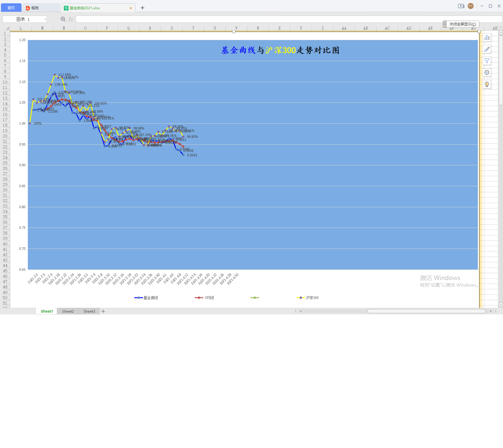Click the 1.20 vertical axis label
Viewport: 503px width, 448px height.
[22, 40]
